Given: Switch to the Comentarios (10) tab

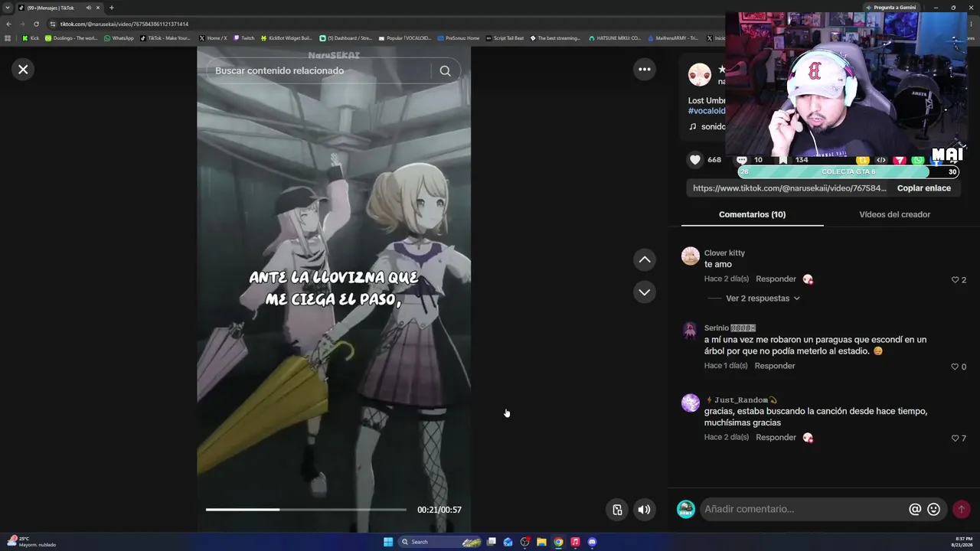Looking at the screenshot, I should coord(752,214).
